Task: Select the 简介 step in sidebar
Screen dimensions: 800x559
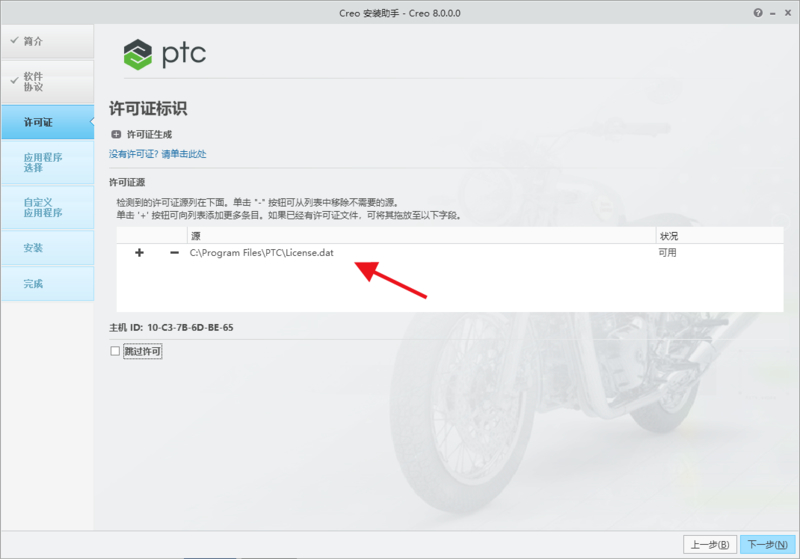Action: (47, 41)
